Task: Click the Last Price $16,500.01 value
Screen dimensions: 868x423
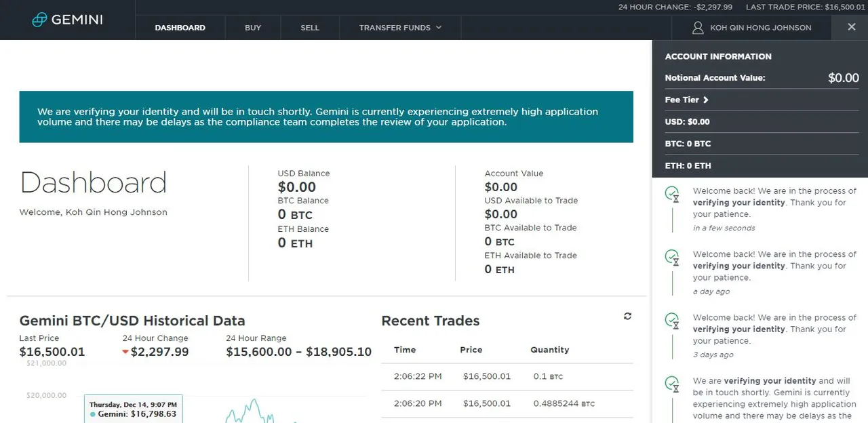Action: click(x=52, y=352)
